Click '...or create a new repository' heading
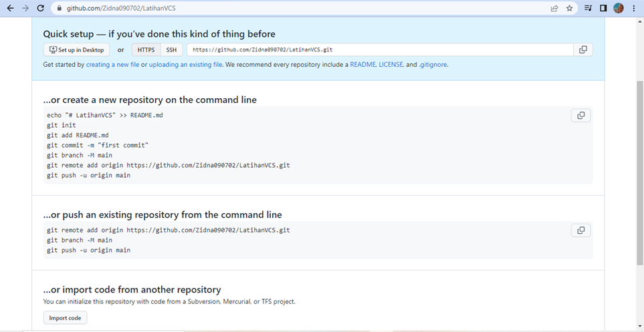This screenshot has width=644, height=332. 150,100
